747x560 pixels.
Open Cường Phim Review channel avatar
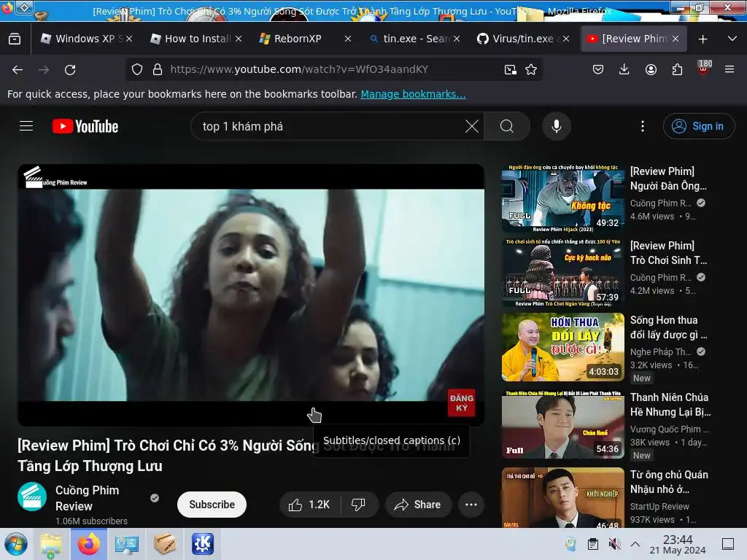click(x=32, y=497)
